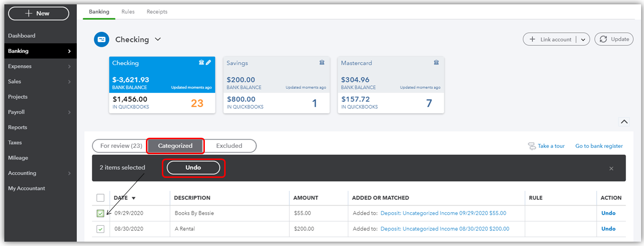Click the plus icon on New button
644x246 pixels.
coord(29,14)
